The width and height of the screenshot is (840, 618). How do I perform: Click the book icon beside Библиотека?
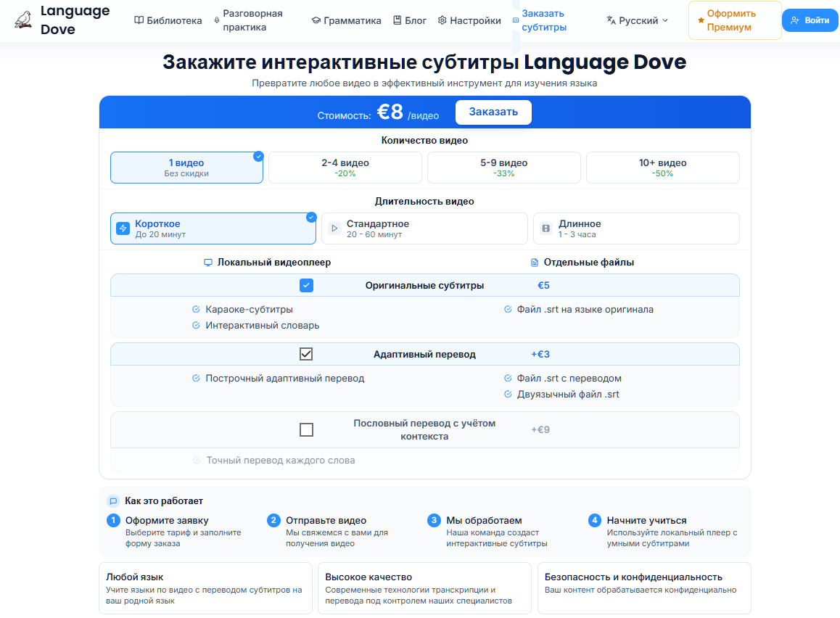click(138, 20)
